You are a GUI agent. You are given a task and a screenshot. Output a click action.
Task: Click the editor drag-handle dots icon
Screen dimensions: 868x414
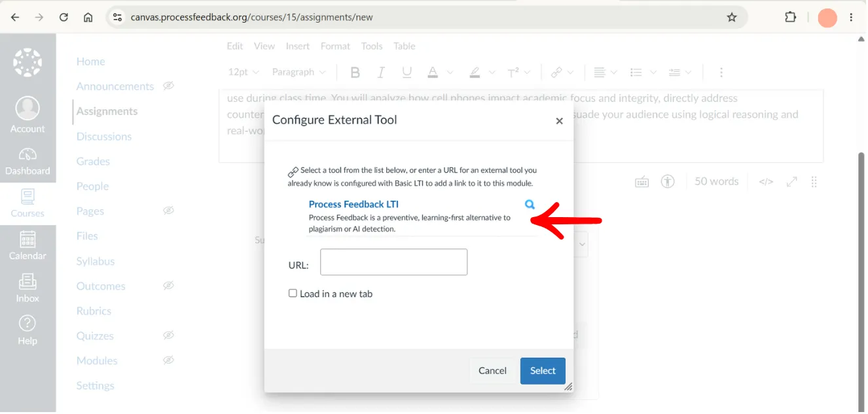(x=814, y=182)
